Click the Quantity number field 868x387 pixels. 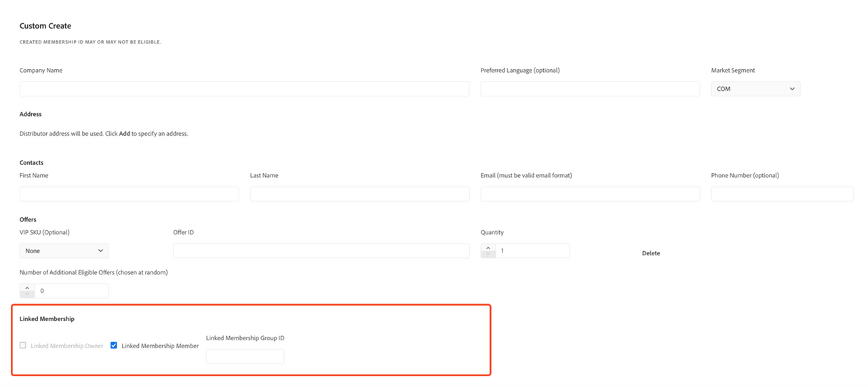tap(532, 251)
